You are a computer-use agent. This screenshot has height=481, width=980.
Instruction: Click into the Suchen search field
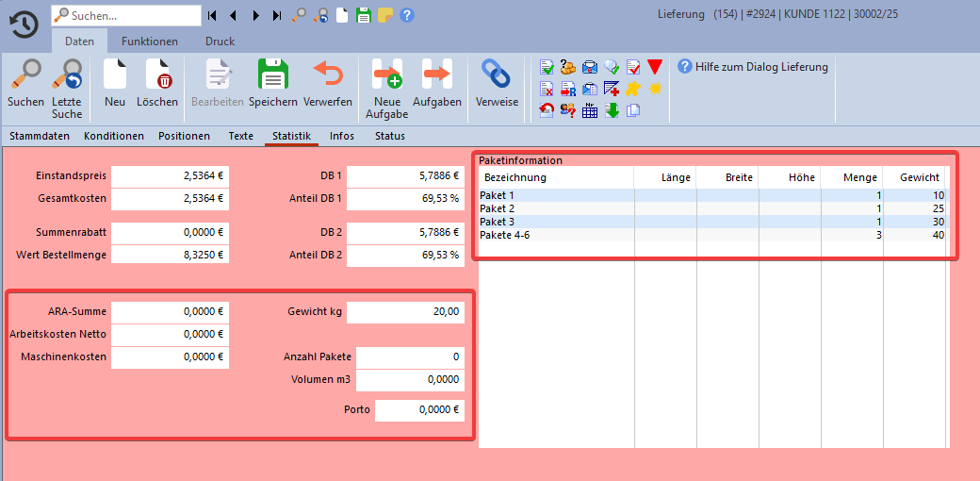132,15
